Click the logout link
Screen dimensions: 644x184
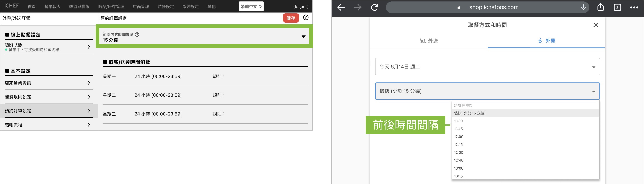point(301,6)
